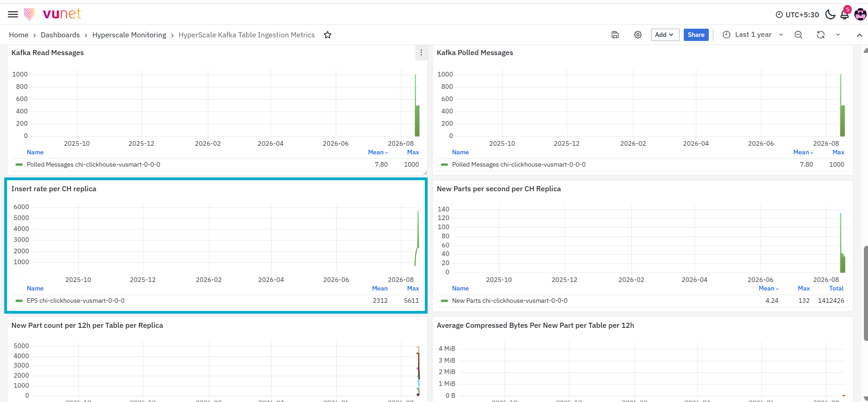This screenshot has height=402, width=868.
Task: Zoom out the time range
Action: [798, 35]
